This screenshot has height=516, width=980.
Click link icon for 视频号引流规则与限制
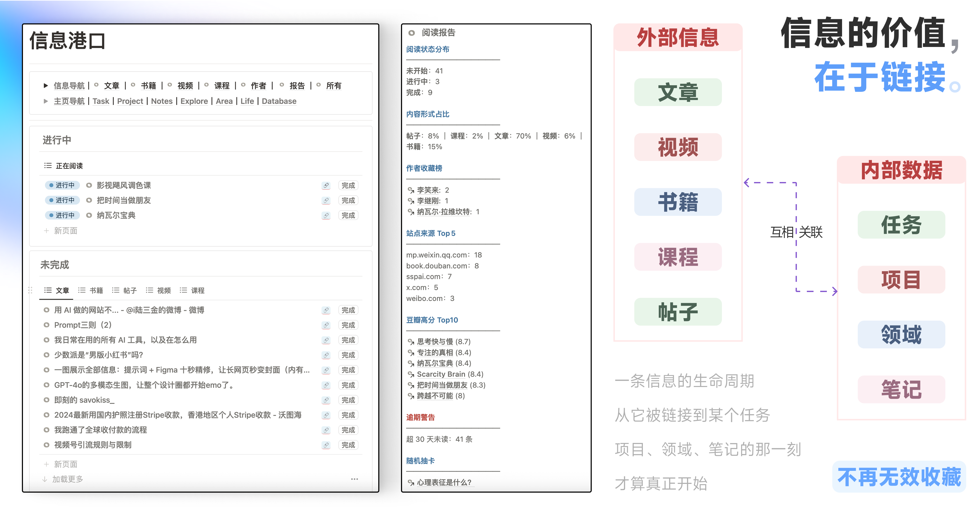coord(326,445)
